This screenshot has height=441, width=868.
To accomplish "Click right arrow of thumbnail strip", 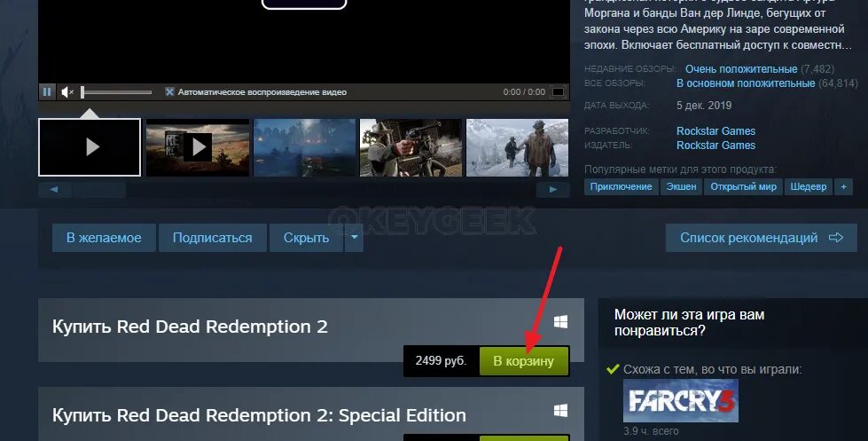I will coord(553,190).
